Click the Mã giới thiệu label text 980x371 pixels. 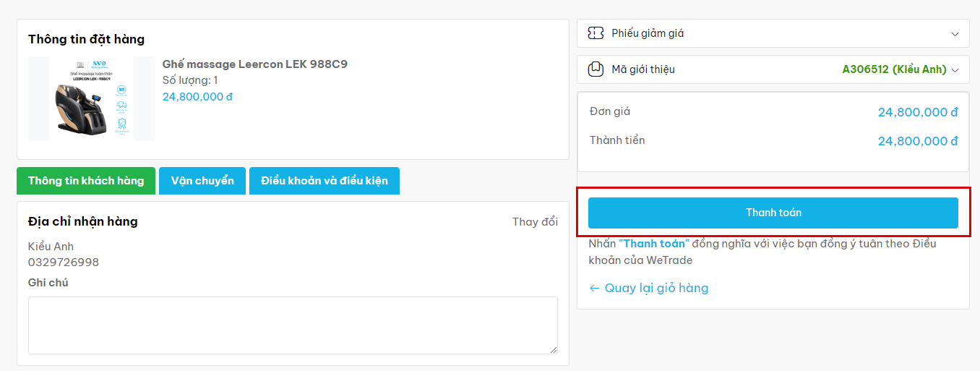[643, 69]
